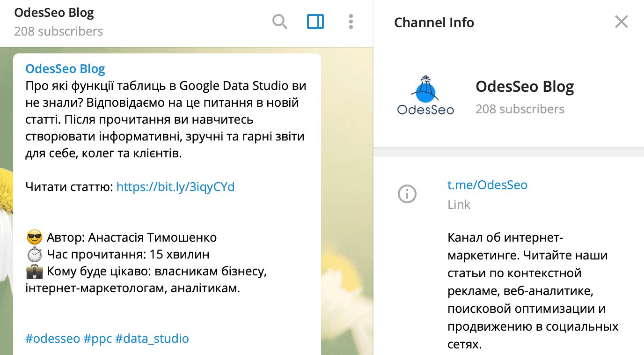Open the three-dot channel options menu
Image resolution: width=644 pixels, height=355 pixels.
pyautogui.click(x=351, y=22)
